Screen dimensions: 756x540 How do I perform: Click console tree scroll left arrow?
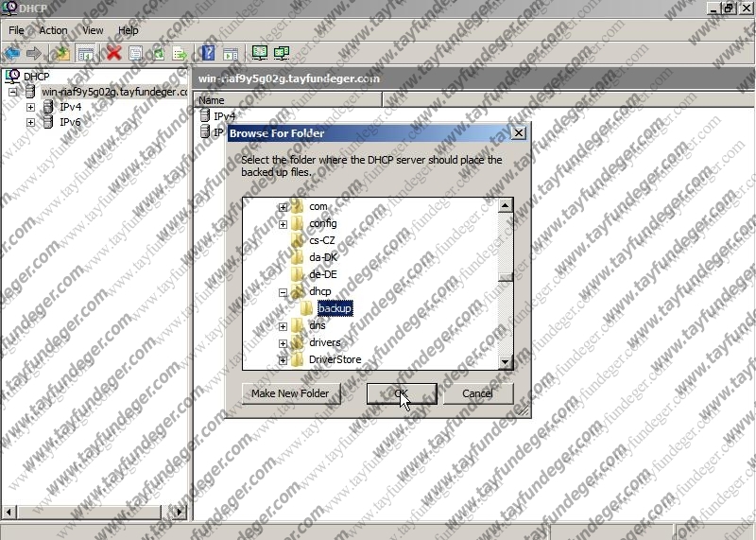point(9,512)
